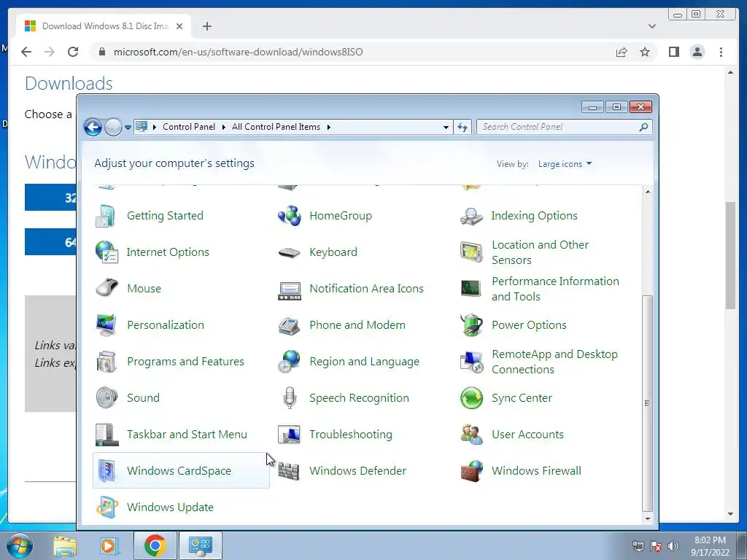
Task: Click the Control Panel scrollbar down arrow
Action: (x=648, y=518)
